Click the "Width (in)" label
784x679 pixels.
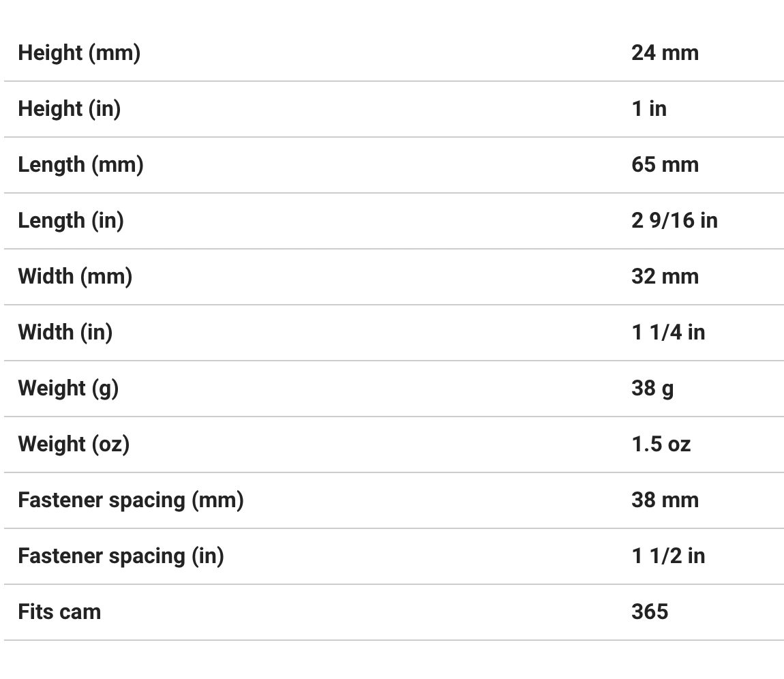65,332
